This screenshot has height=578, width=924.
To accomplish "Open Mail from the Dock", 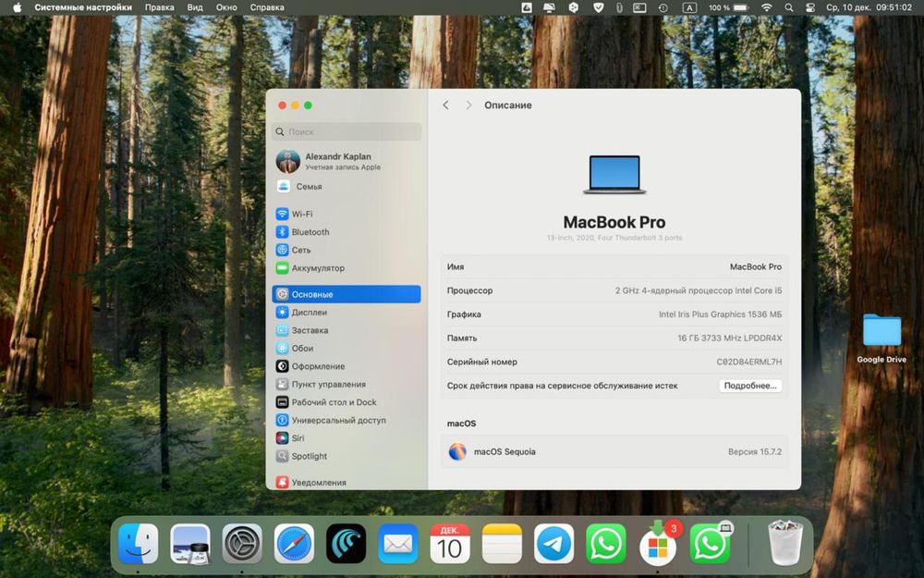I will pyautogui.click(x=397, y=544).
